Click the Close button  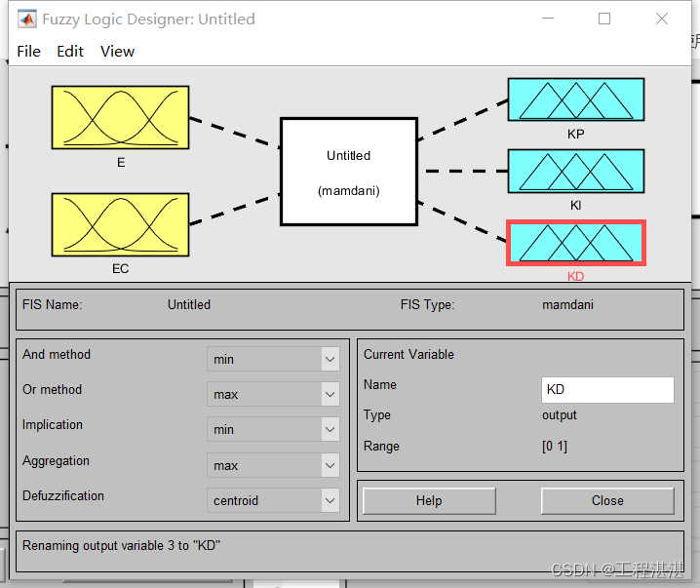coord(607,501)
